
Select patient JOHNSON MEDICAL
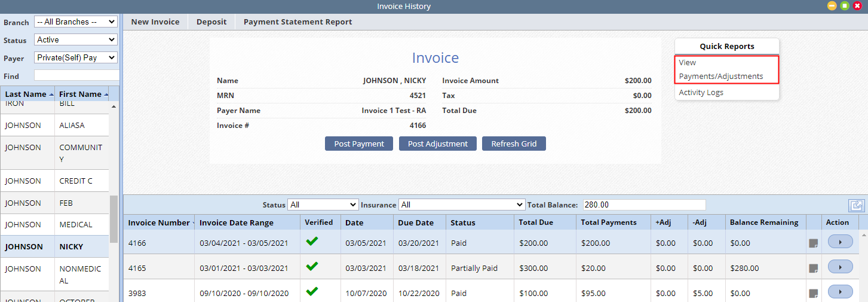point(54,224)
